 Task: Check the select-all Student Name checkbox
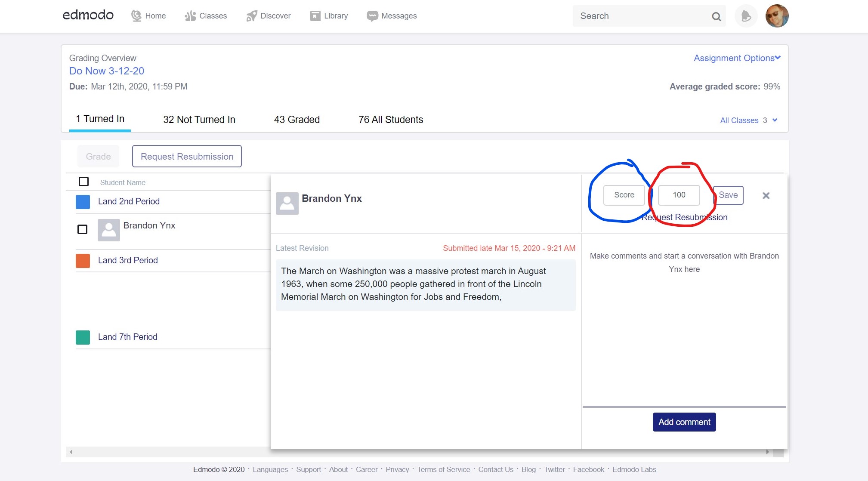point(84,182)
